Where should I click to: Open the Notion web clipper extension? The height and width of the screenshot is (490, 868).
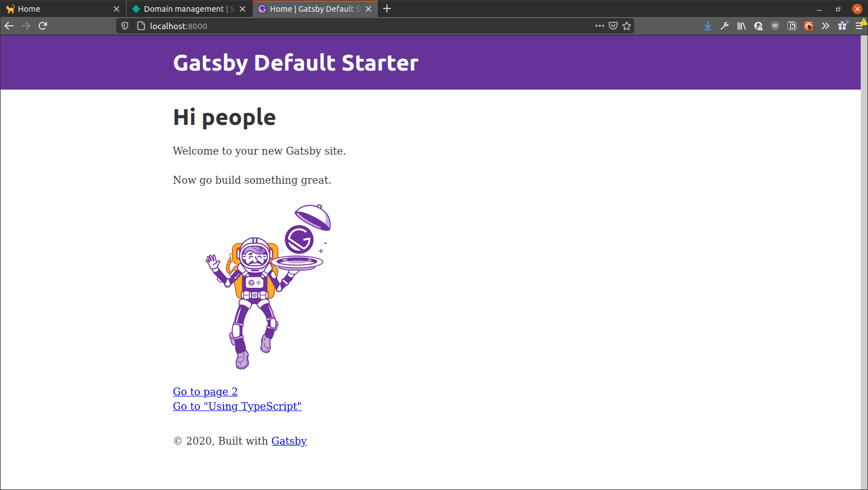(x=792, y=26)
